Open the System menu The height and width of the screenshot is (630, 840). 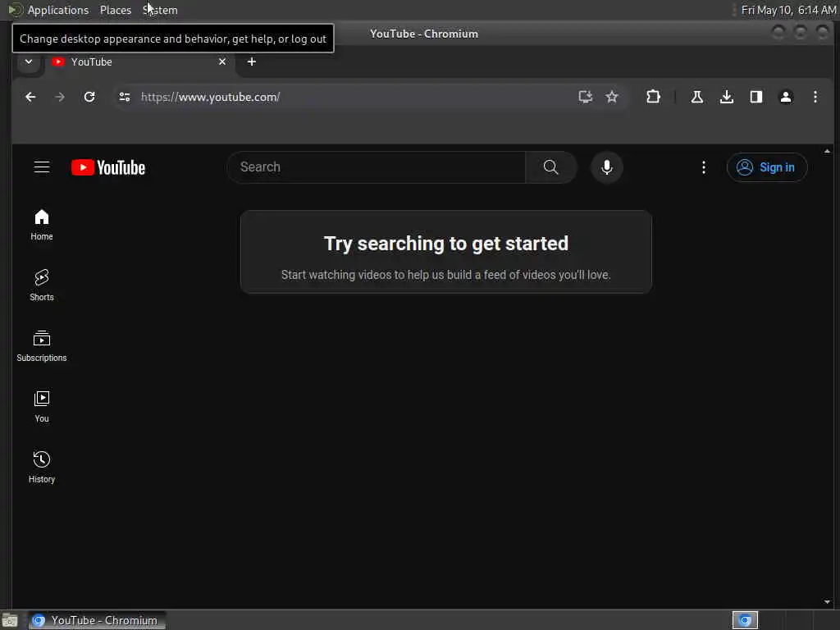pyautogui.click(x=160, y=10)
